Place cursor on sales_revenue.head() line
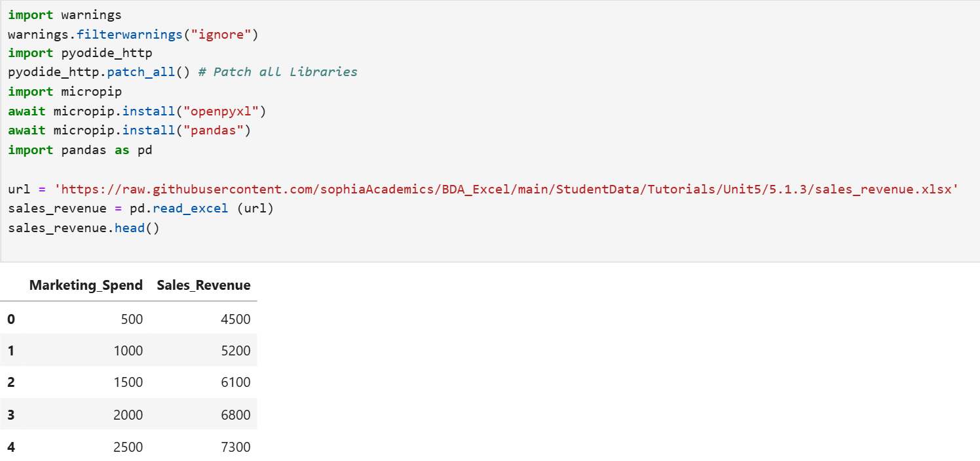Image resolution: width=980 pixels, height=461 pixels. tap(84, 229)
